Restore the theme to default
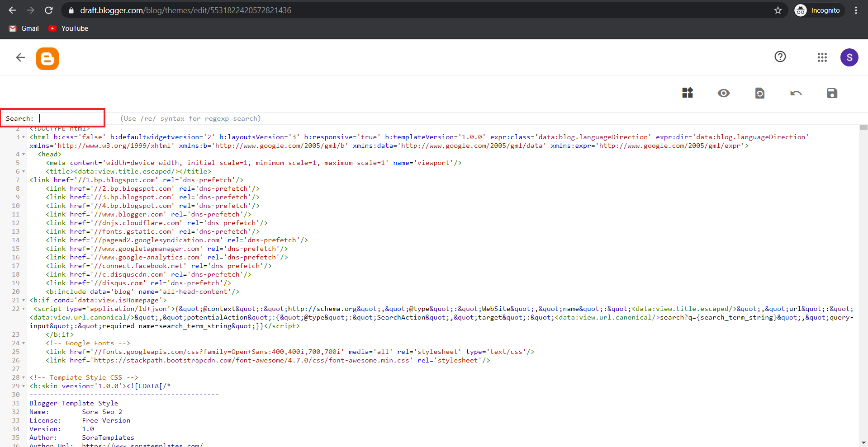 coord(760,93)
